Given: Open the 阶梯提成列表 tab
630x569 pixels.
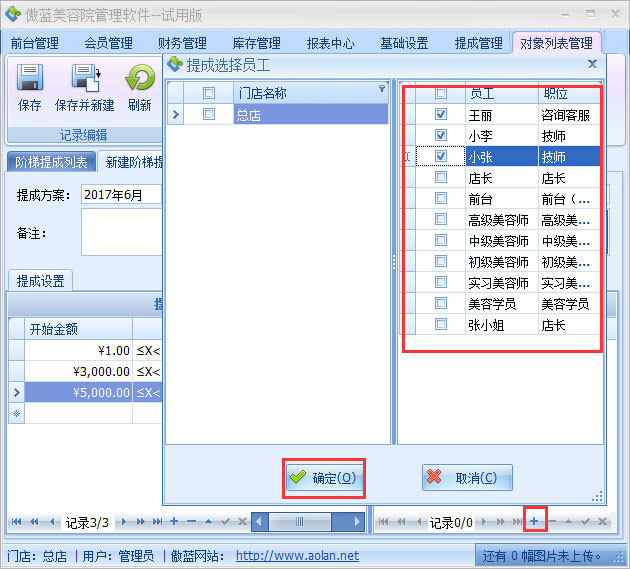Looking at the screenshot, I should coord(51,163).
